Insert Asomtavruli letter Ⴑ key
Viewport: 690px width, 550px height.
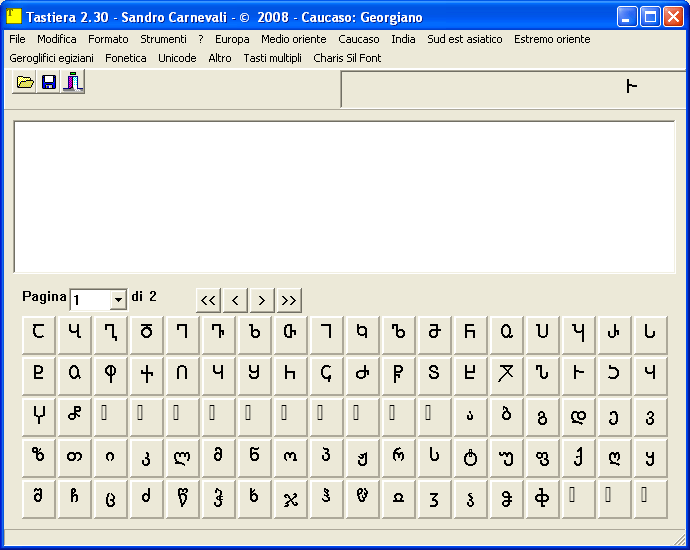(x=652, y=334)
